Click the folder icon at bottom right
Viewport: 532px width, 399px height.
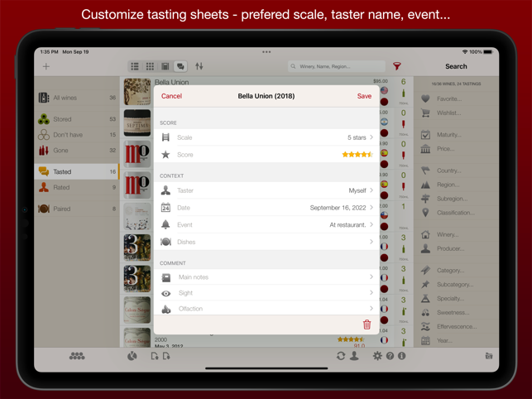click(489, 356)
